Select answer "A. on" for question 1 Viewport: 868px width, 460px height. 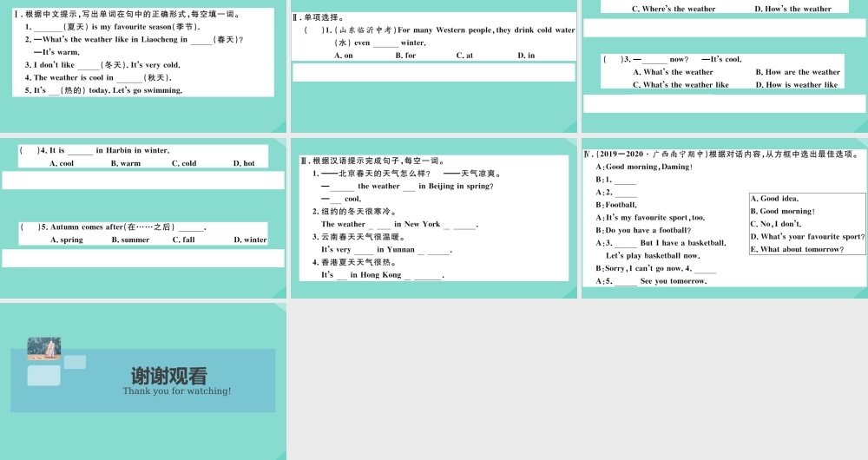tap(344, 56)
